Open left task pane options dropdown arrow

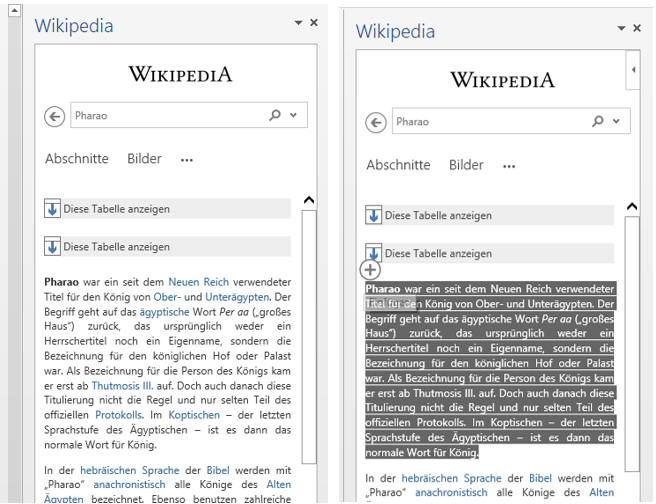pos(298,22)
